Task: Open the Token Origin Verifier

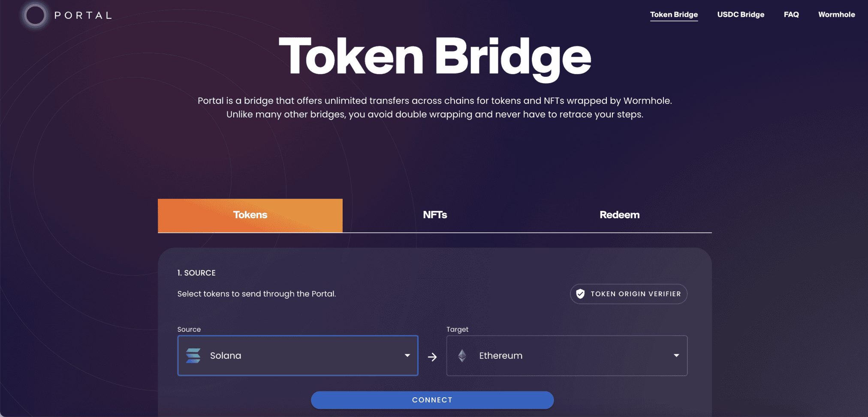Action: 628,294
